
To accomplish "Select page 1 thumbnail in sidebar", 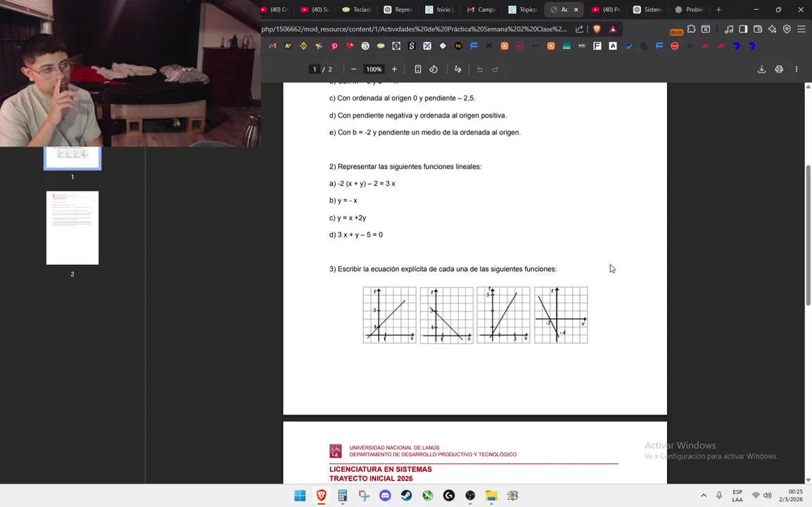I will (72, 158).
